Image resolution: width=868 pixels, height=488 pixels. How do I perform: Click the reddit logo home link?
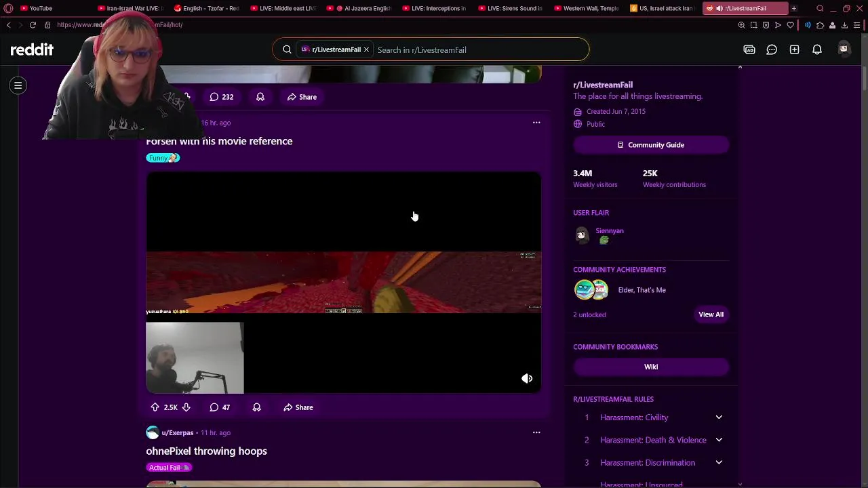point(32,49)
